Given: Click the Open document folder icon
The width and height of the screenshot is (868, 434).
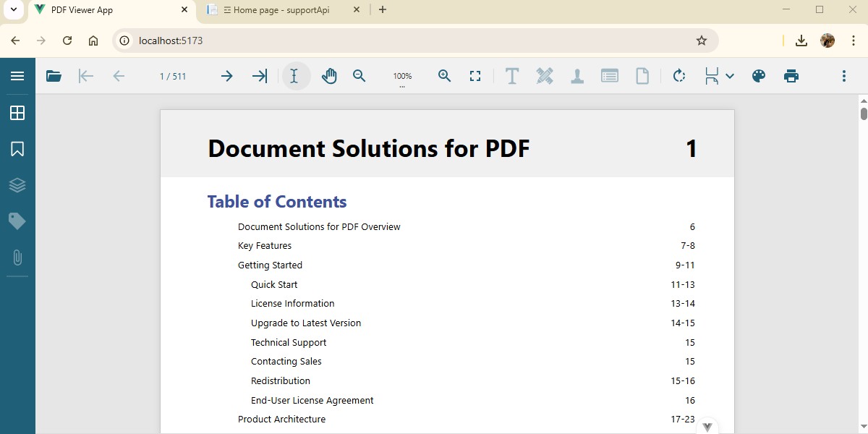Looking at the screenshot, I should click(x=54, y=76).
